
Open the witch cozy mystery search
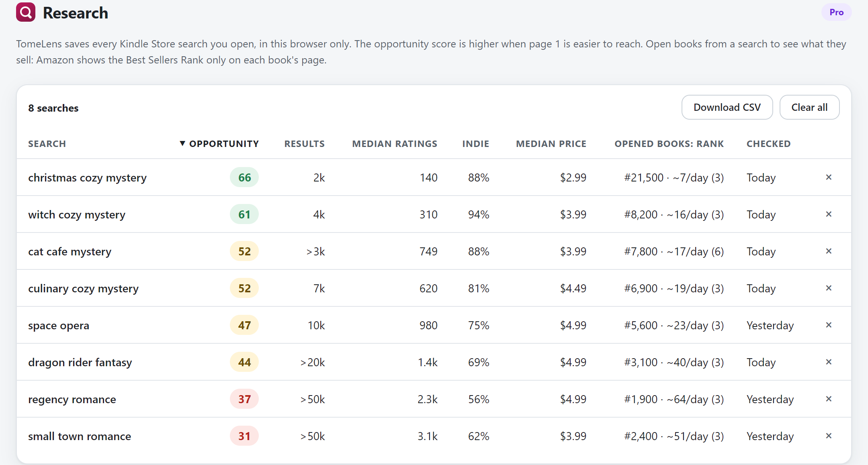pos(77,214)
